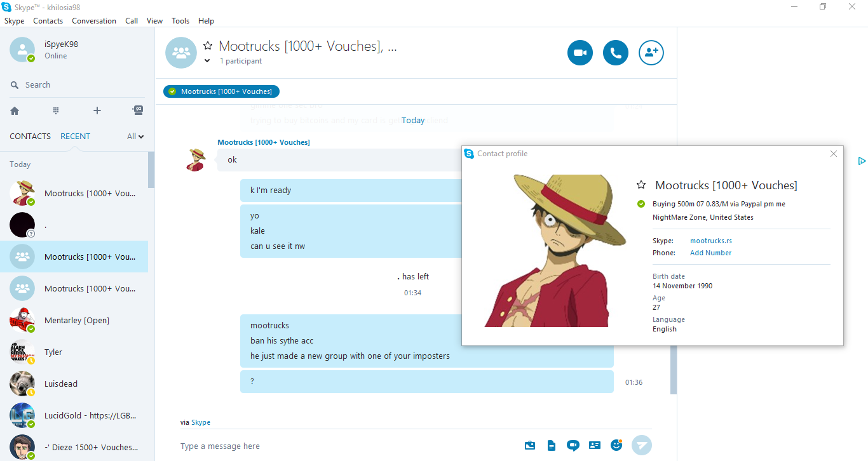Open the View menu

tap(155, 21)
